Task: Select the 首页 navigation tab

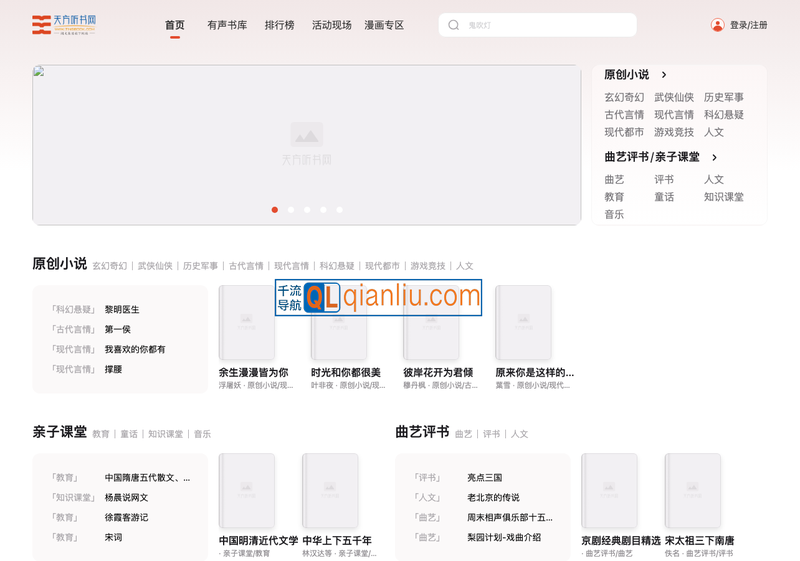Action: tap(174, 25)
